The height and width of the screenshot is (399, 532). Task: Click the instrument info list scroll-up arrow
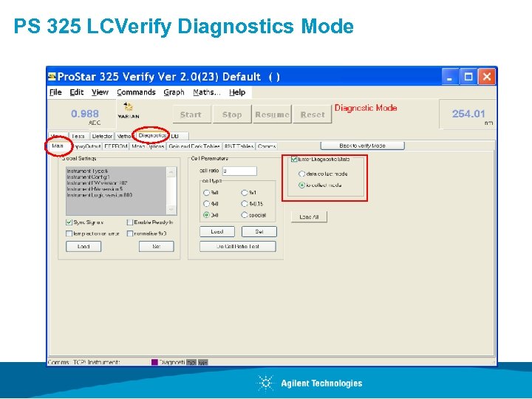tap(171, 172)
